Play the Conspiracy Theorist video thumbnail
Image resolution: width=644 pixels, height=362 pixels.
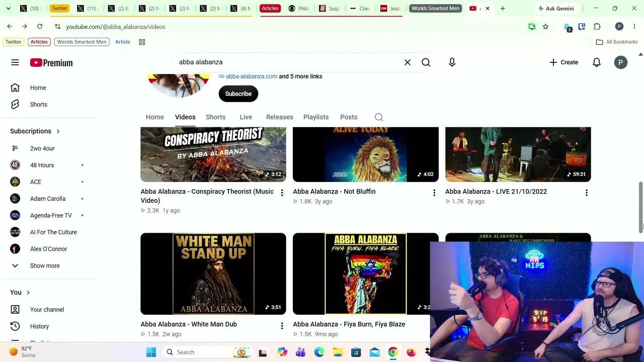click(213, 154)
